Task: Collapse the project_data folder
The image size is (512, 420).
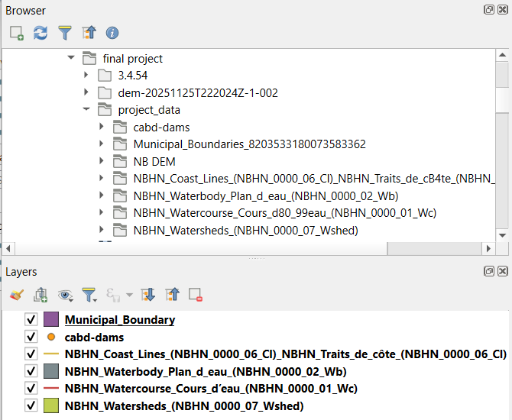Action: 86,110
